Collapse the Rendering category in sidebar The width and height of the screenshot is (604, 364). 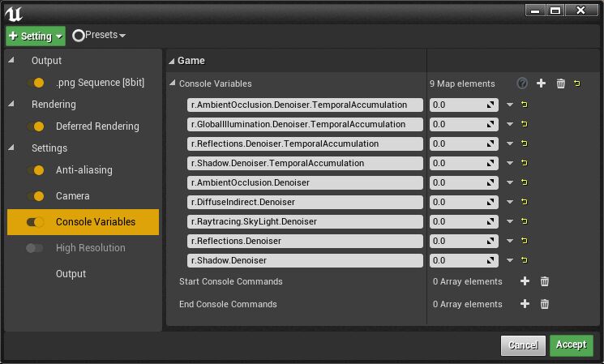[11, 104]
